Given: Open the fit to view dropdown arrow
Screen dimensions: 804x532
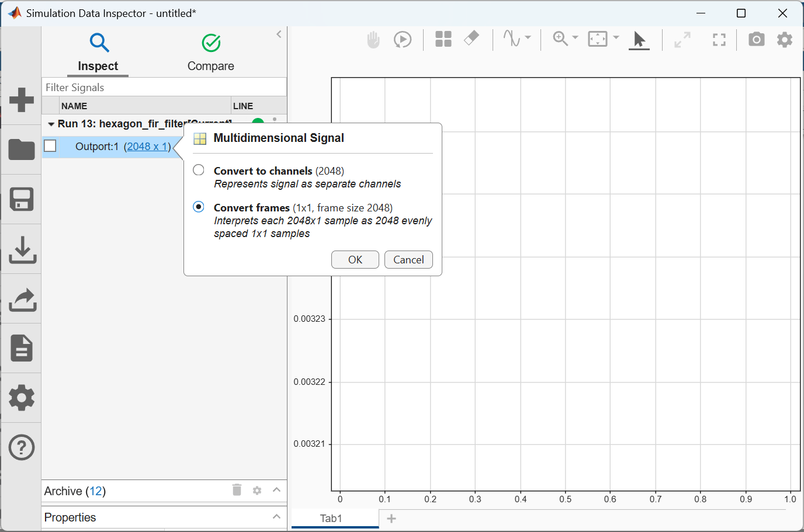Looking at the screenshot, I should (616, 37).
